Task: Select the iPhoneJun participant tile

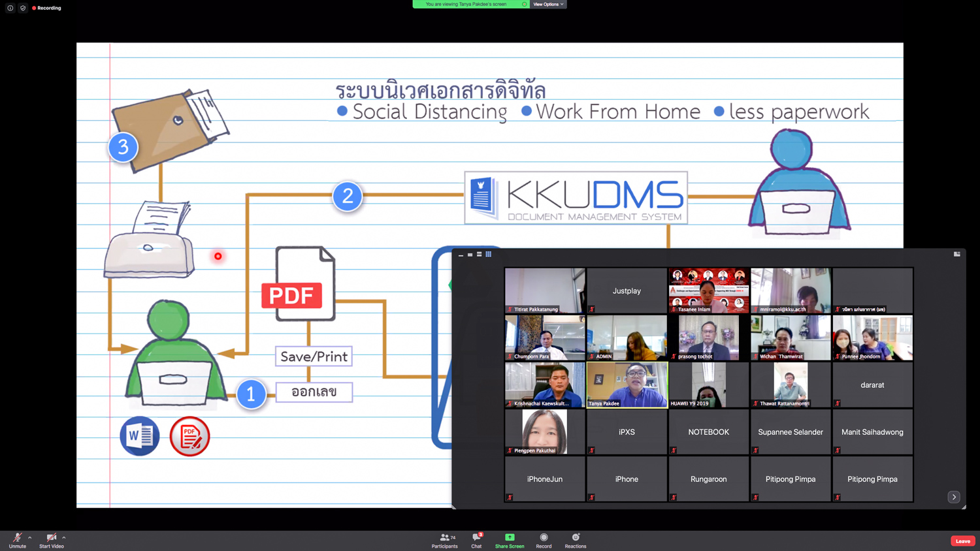Action: point(545,479)
